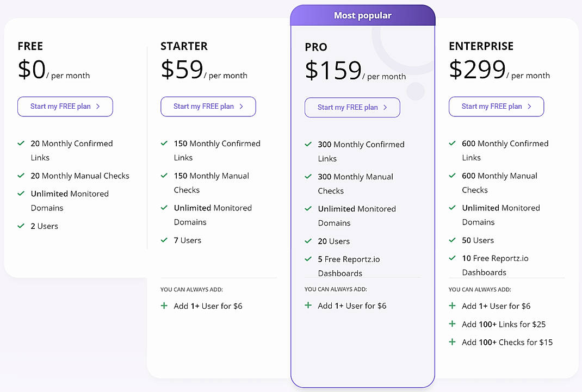
Task: Click the checkmark beside Starter's 7 Users feature
Action: (164, 240)
